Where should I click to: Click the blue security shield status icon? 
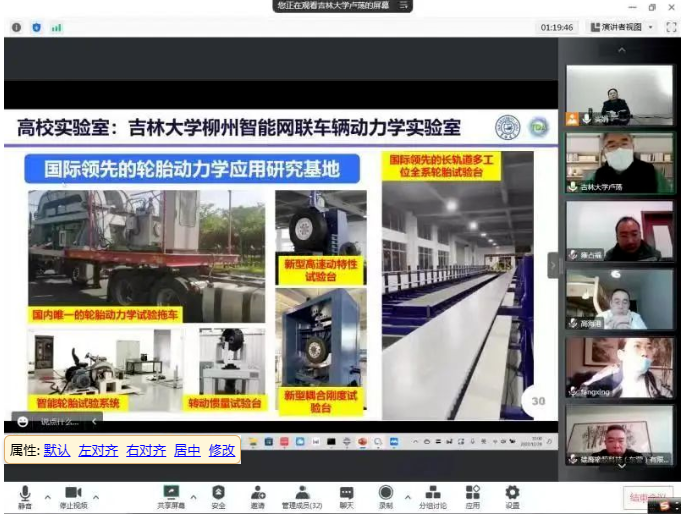37,27
